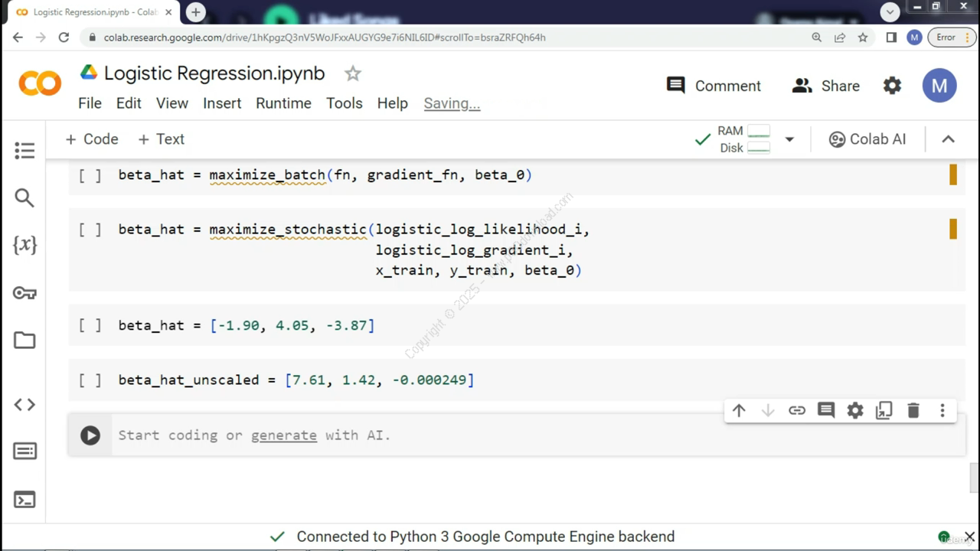This screenshot has width=980, height=551.
Task: Open the Files folder icon in sidebar
Action: point(24,341)
